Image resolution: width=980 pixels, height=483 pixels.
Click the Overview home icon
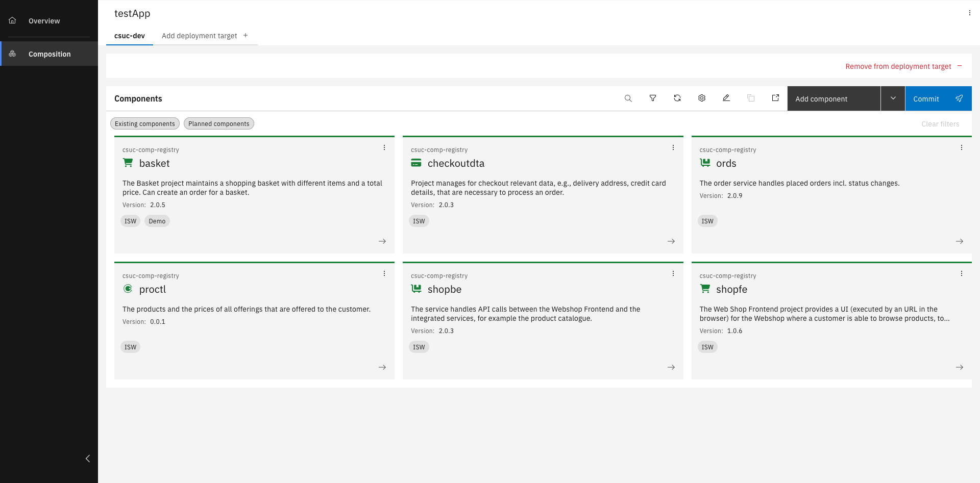(x=12, y=20)
